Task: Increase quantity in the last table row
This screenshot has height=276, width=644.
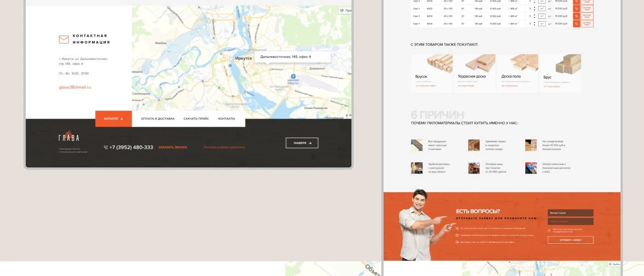Action: tap(534, 22)
